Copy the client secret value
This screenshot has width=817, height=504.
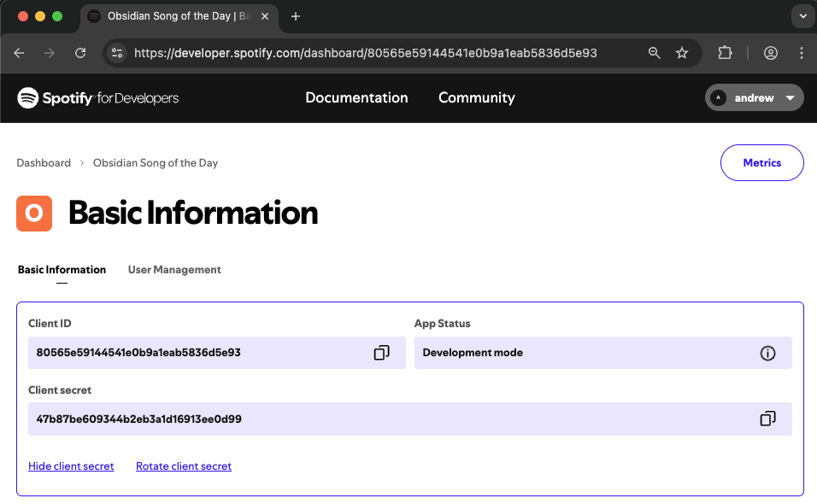pos(767,419)
